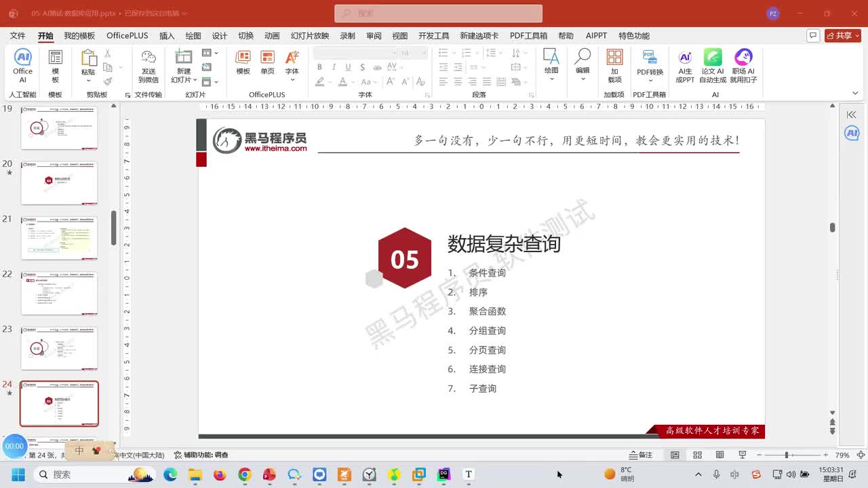Viewport: 868px width, 488px height.
Task: Switch to Slide Sorter view icon
Action: (x=697, y=455)
